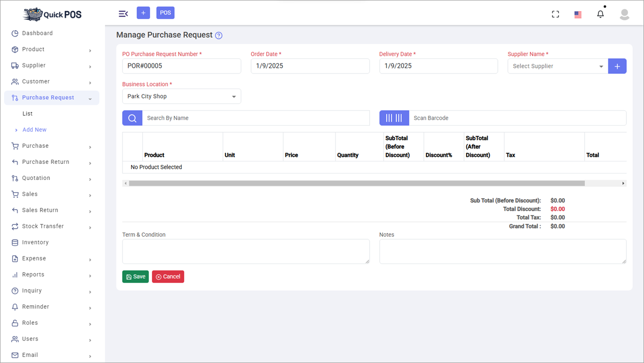Click the search magnifier icon

click(x=132, y=118)
